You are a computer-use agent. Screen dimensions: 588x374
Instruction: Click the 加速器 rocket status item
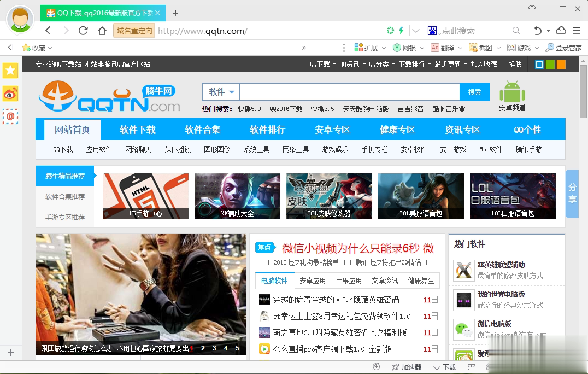pos(407,367)
